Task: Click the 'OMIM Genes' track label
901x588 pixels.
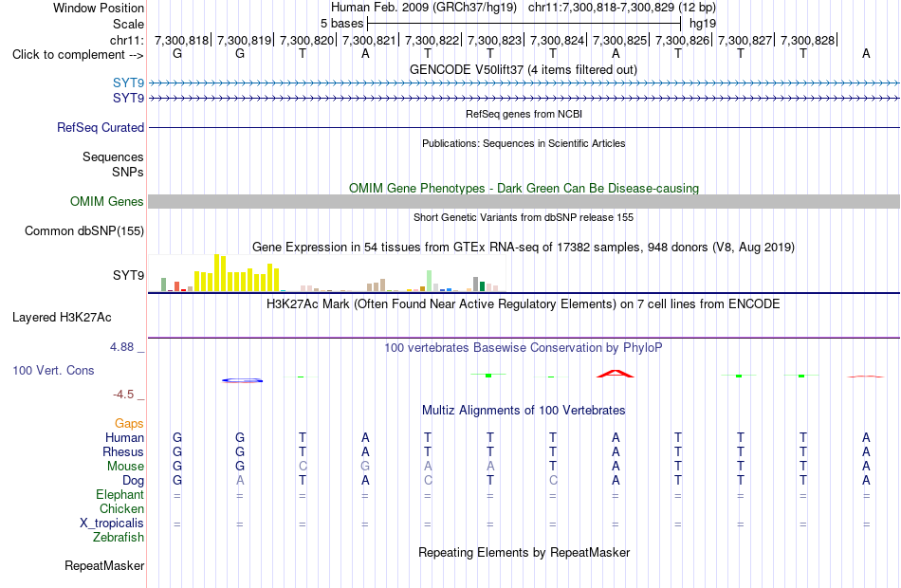Action: (x=106, y=201)
